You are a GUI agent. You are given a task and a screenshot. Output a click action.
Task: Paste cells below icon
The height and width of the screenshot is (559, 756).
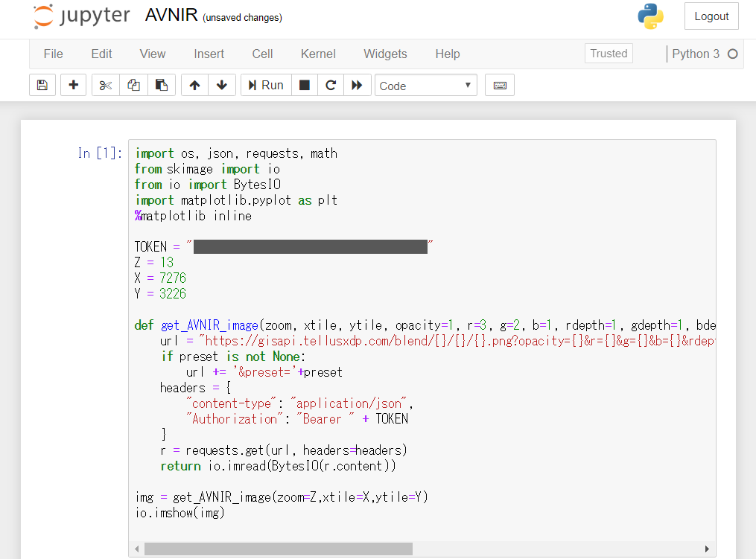coord(162,86)
